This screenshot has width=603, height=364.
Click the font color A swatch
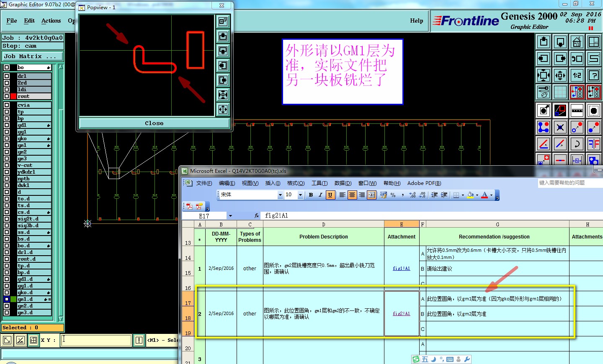tap(484, 195)
